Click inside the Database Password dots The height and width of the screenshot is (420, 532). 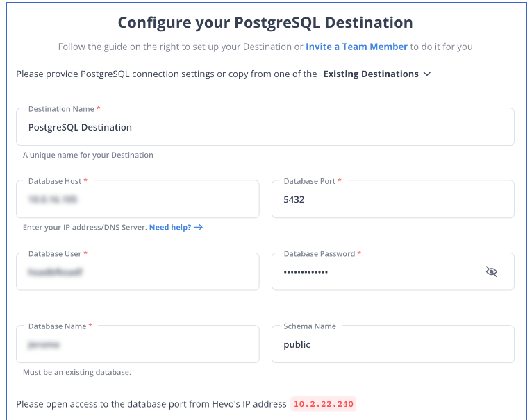click(x=306, y=272)
